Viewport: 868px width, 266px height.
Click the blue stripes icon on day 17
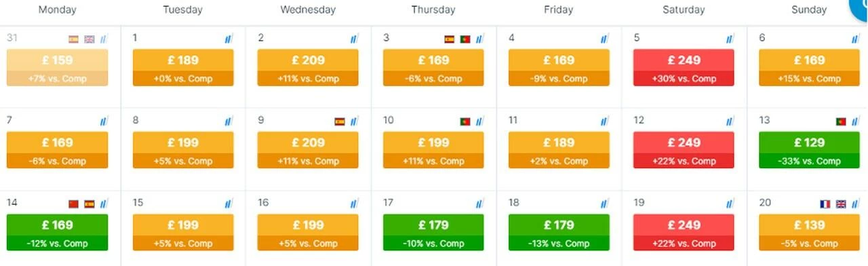(480, 204)
